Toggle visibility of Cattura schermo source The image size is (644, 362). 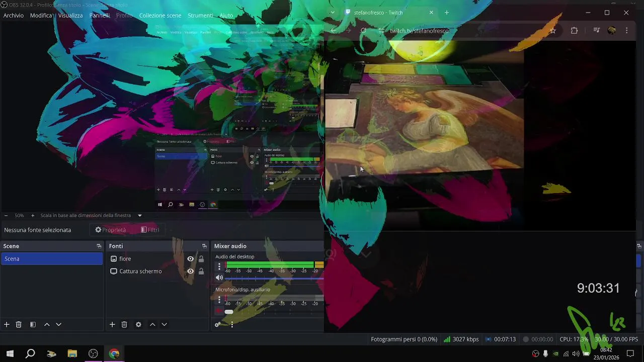[x=190, y=271]
